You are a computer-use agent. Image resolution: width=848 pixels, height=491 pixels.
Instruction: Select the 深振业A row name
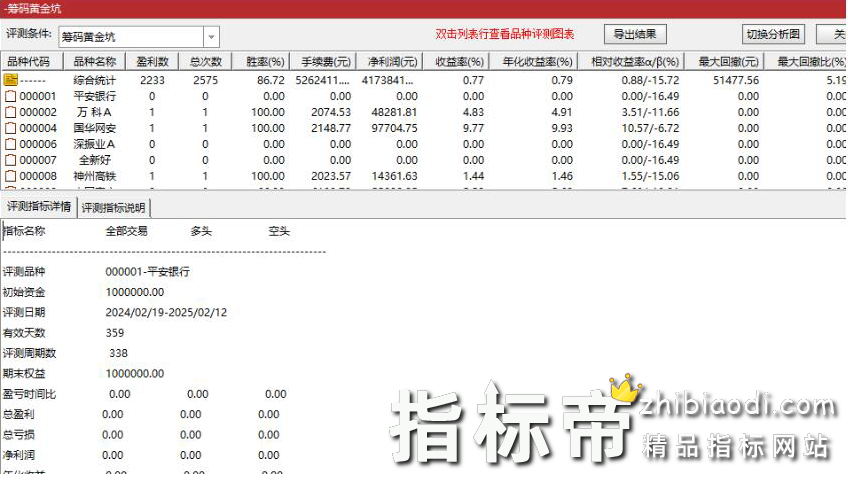pyautogui.click(x=95, y=144)
